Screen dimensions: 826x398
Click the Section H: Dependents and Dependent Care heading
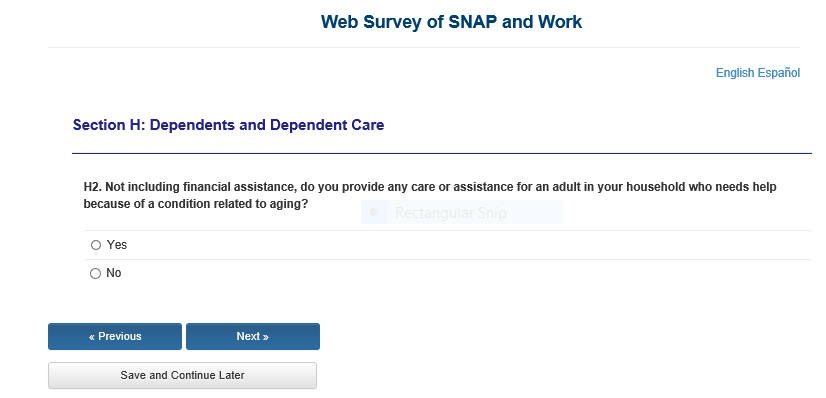(x=229, y=125)
